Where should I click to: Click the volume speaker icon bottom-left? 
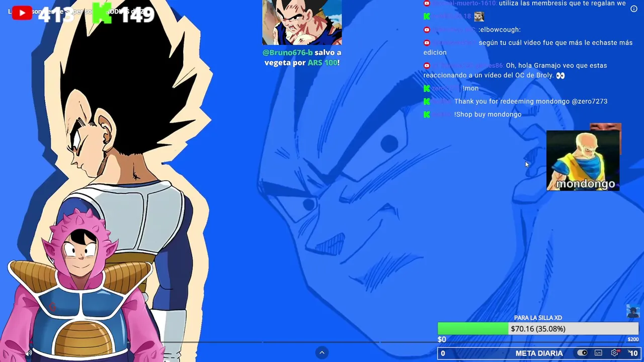[29, 353]
